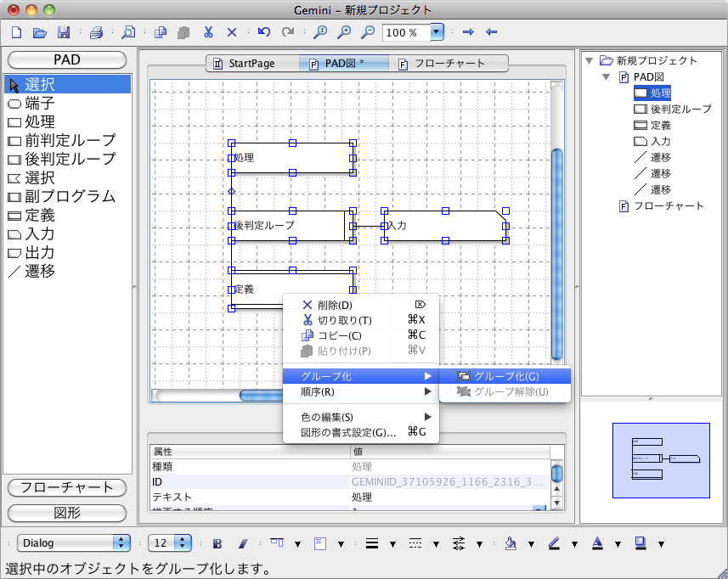Click the Copy icon in top toolbar

pyautogui.click(x=161, y=32)
